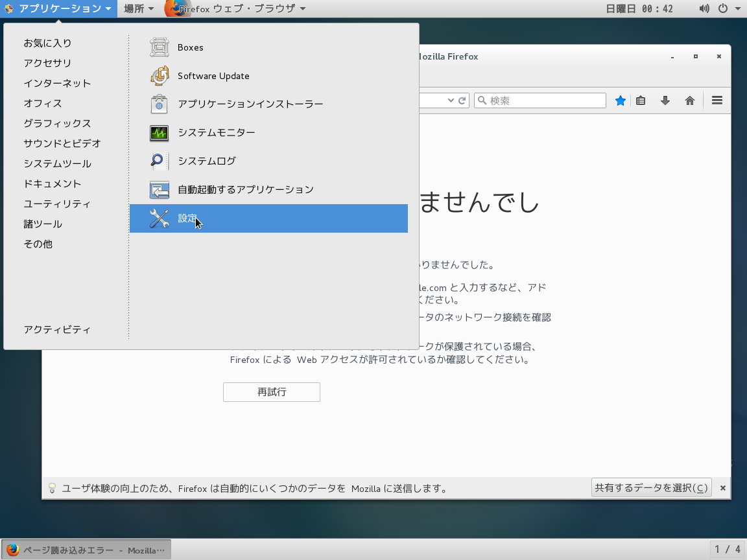Choose グラフィックス category
The height and width of the screenshot is (560, 747).
point(57,123)
